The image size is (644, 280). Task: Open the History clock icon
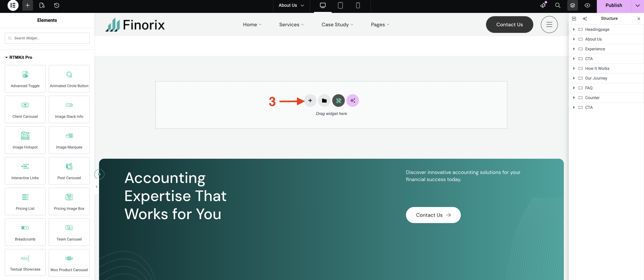(57, 5)
